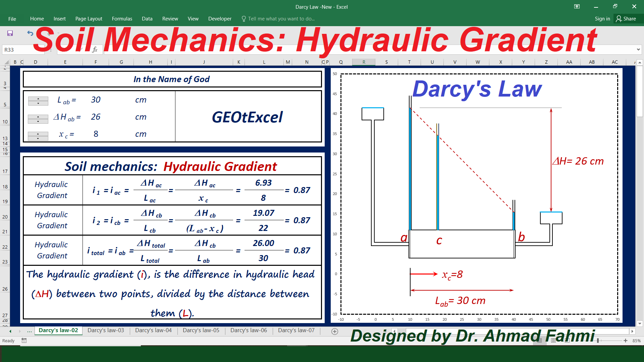This screenshot has height=362, width=644.
Task: Select Darcy's law-02 sheet tab
Action: coord(58,330)
